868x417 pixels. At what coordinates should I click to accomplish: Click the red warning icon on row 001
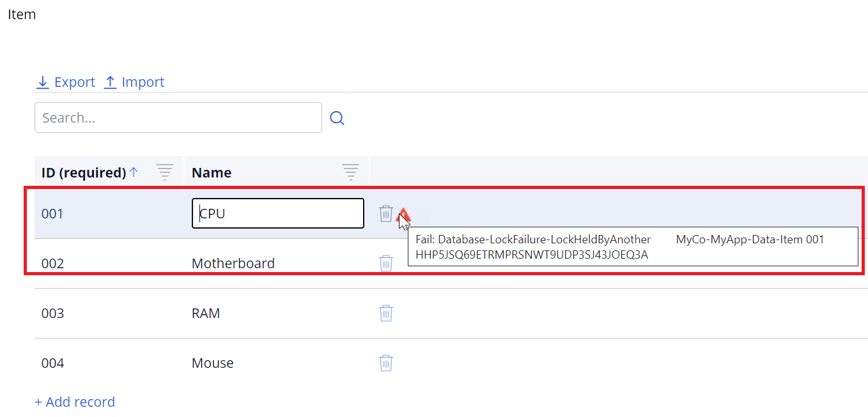click(x=403, y=215)
